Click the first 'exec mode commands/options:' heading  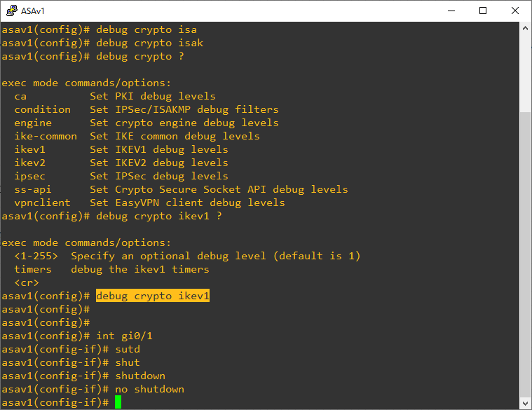[86, 83]
